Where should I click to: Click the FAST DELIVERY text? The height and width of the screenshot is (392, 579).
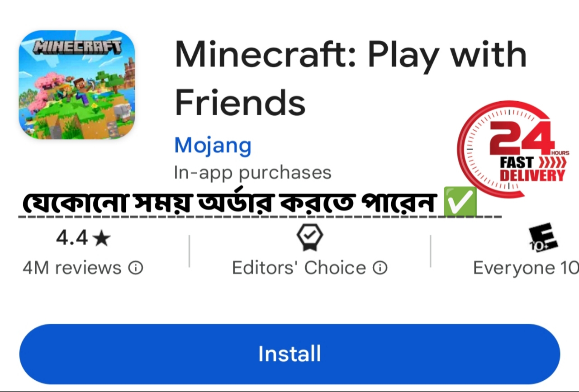[x=532, y=169]
